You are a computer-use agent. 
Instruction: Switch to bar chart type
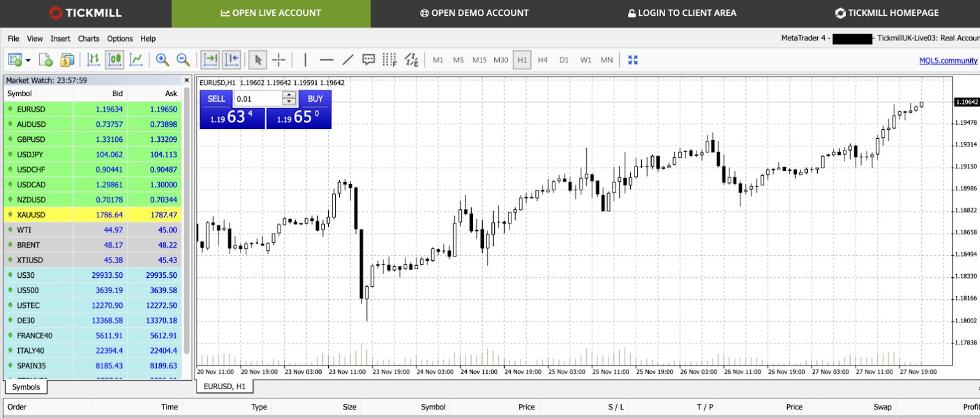click(93, 59)
